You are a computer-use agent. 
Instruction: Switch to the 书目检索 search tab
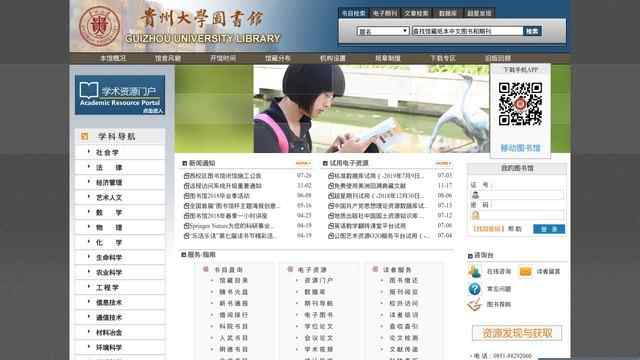pyautogui.click(x=353, y=13)
